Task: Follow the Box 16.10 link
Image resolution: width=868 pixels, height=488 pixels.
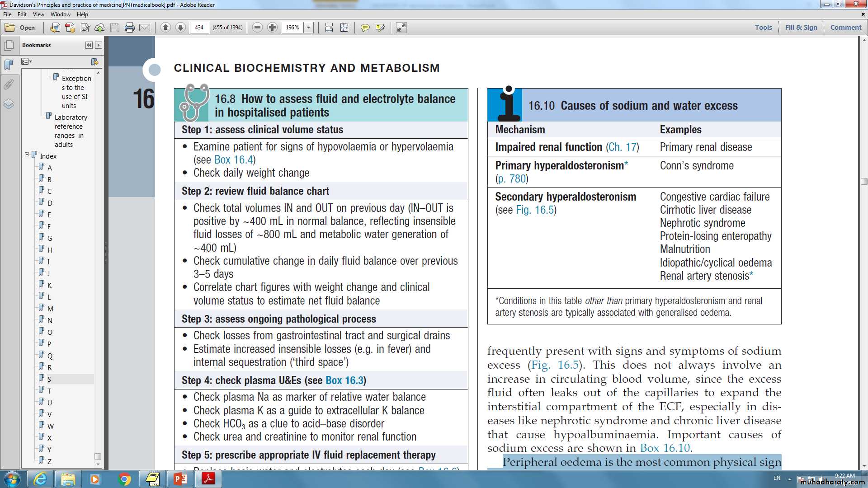Action: [x=665, y=448]
